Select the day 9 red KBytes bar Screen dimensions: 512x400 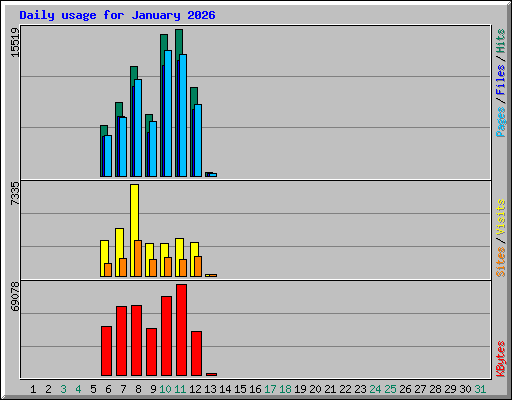(x=151, y=352)
